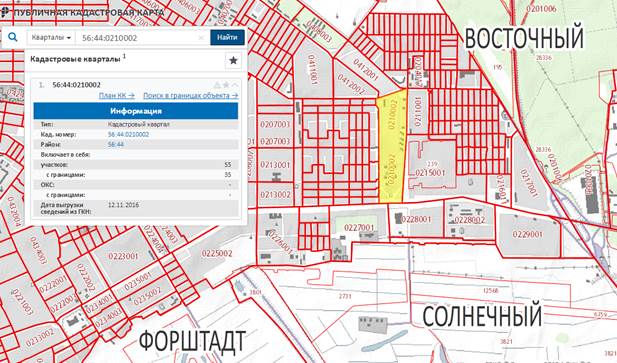
Task: Collapse the result card with the chevron
Action: tap(235, 85)
